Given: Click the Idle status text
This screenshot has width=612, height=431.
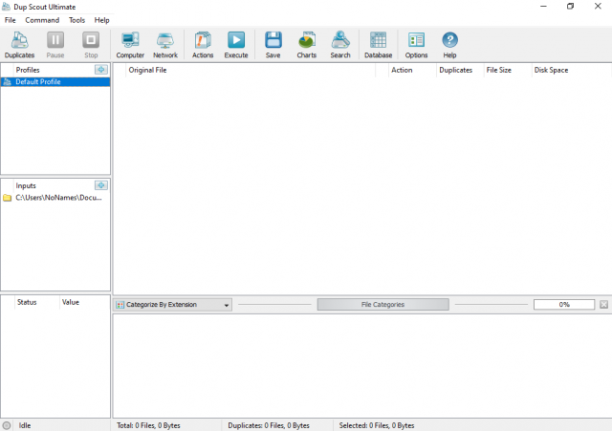Looking at the screenshot, I should (x=25, y=425).
